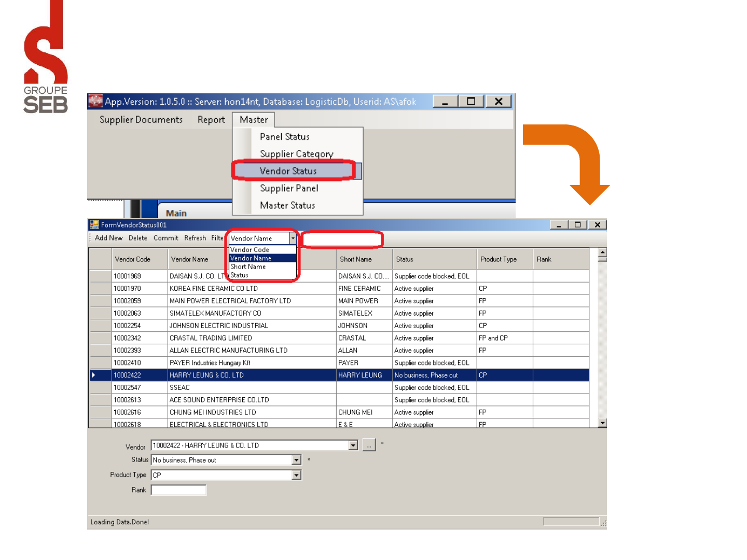Select Status in filter list

pos(262,275)
